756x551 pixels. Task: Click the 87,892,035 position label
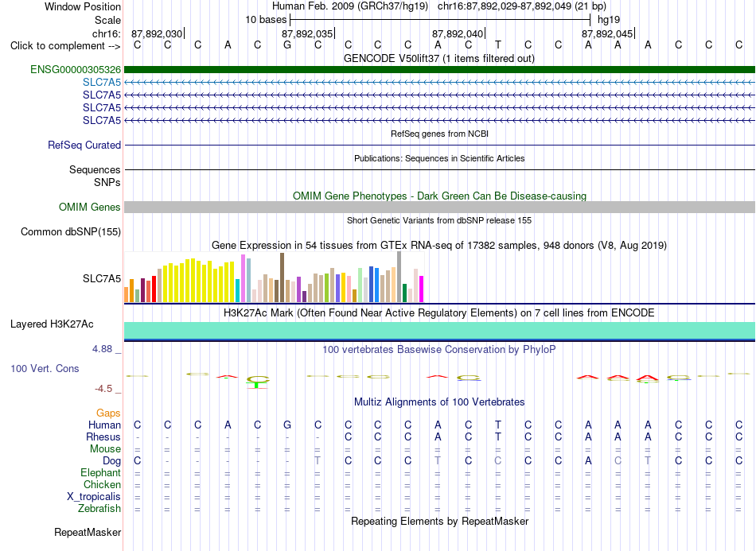point(307,33)
